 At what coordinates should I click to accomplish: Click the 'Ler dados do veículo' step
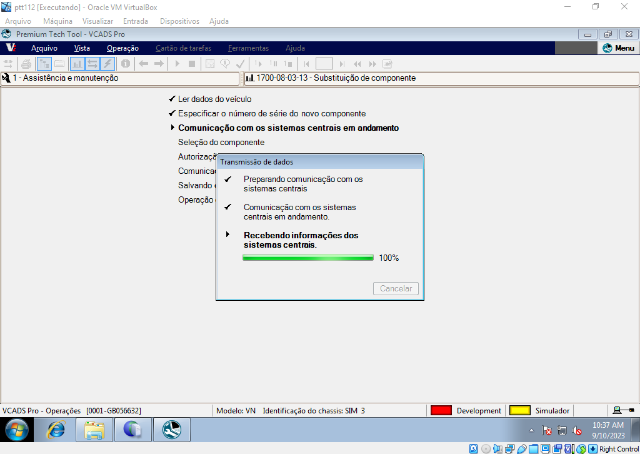click(x=215, y=99)
